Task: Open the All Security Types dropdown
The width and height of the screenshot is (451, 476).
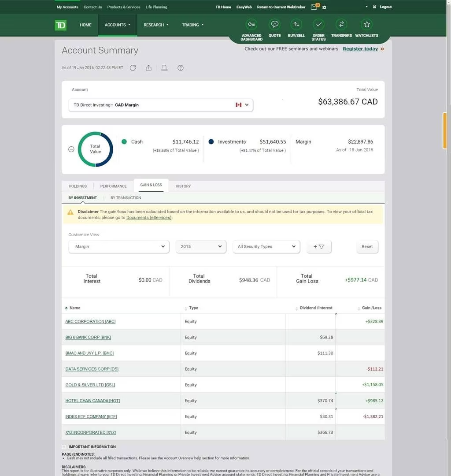Action: [266, 246]
